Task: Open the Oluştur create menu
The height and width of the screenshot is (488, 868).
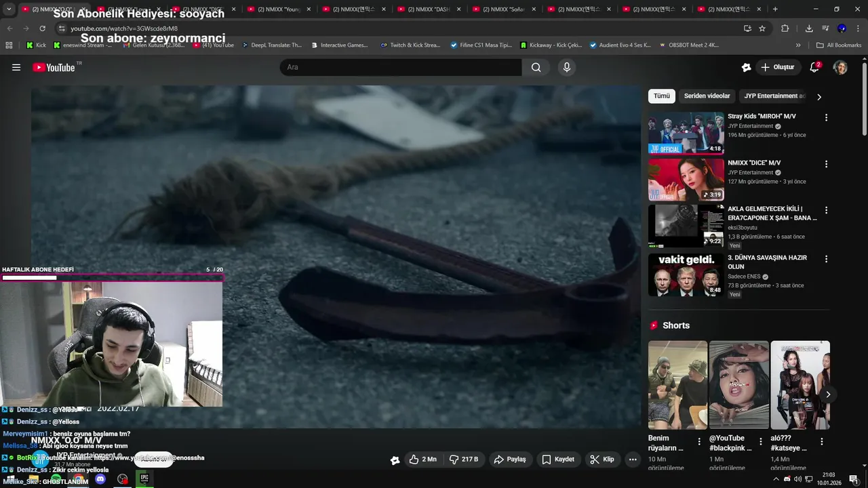Action: [x=777, y=67]
